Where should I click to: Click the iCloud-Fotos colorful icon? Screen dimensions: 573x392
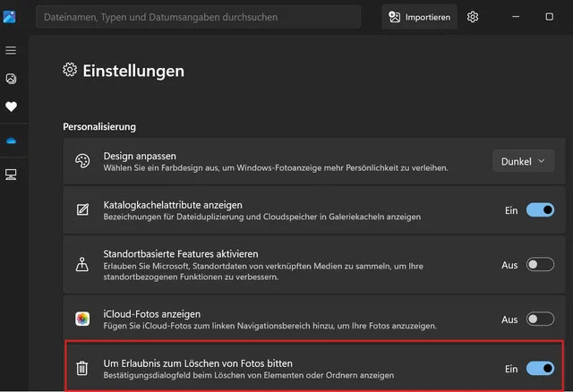(x=82, y=319)
